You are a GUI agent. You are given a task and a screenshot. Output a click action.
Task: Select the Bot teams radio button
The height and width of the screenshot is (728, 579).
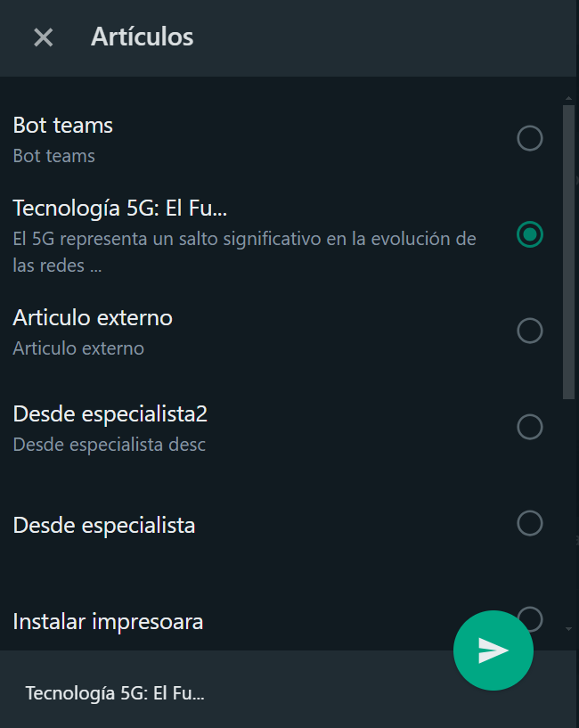530,138
